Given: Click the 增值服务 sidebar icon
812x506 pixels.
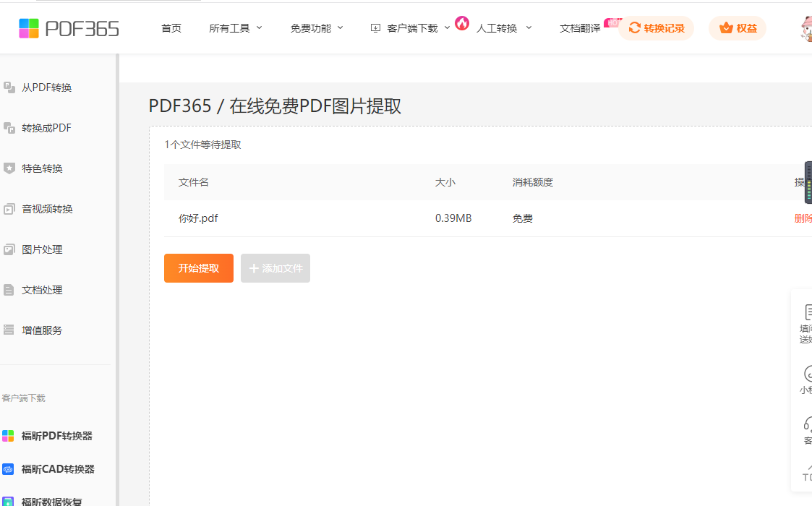Looking at the screenshot, I should click(x=9, y=330).
